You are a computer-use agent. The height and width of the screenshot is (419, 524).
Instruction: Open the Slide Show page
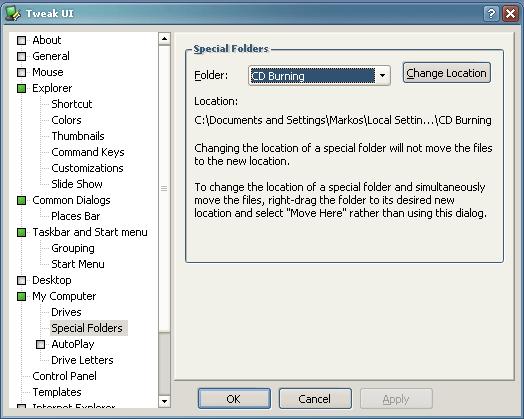(x=77, y=184)
